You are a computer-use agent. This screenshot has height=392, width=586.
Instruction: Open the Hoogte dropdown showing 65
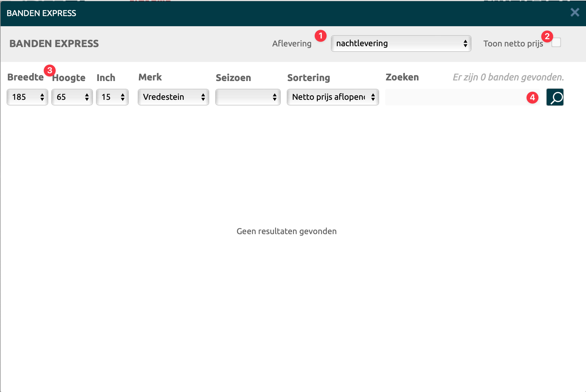[x=72, y=97]
